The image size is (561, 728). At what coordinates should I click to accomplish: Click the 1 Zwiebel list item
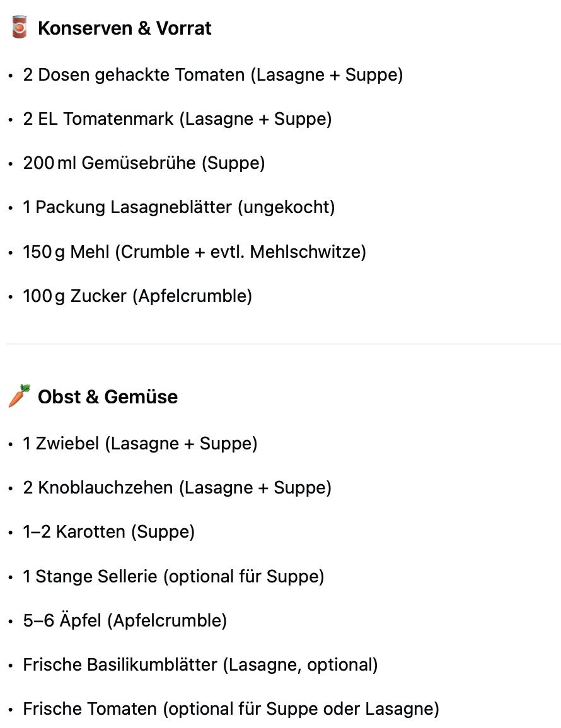coord(140,443)
